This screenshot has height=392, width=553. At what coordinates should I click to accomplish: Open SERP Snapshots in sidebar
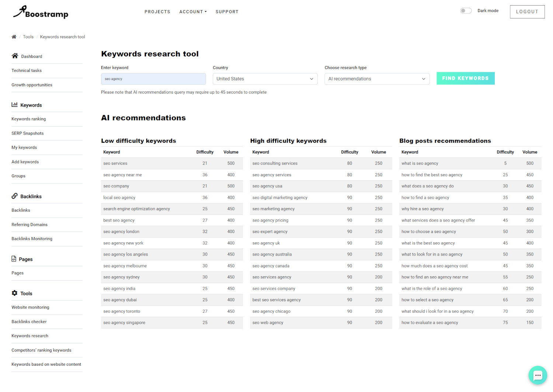coord(28,133)
